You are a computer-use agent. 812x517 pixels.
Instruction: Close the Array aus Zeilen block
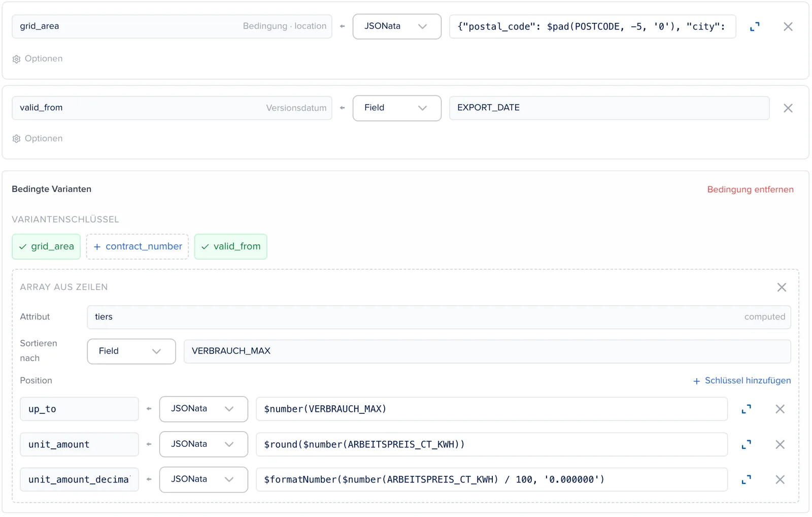coord(782,287)
